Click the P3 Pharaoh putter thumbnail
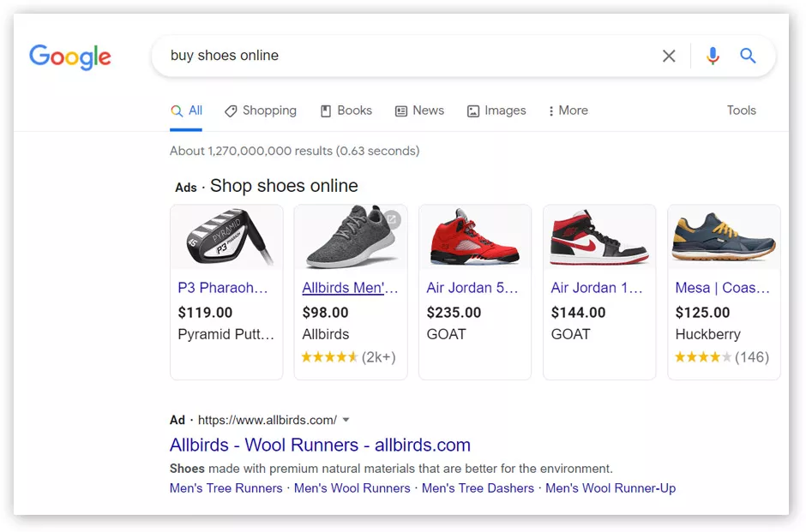 (226, 237)
